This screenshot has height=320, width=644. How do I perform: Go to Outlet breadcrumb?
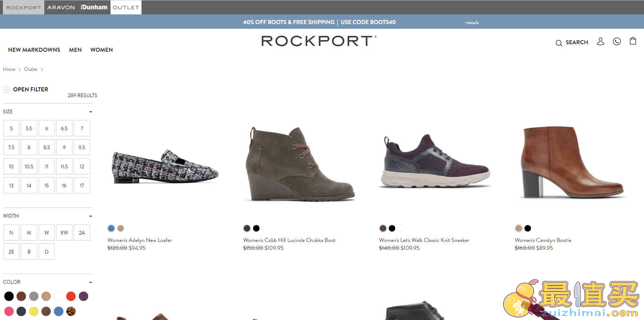31,69
